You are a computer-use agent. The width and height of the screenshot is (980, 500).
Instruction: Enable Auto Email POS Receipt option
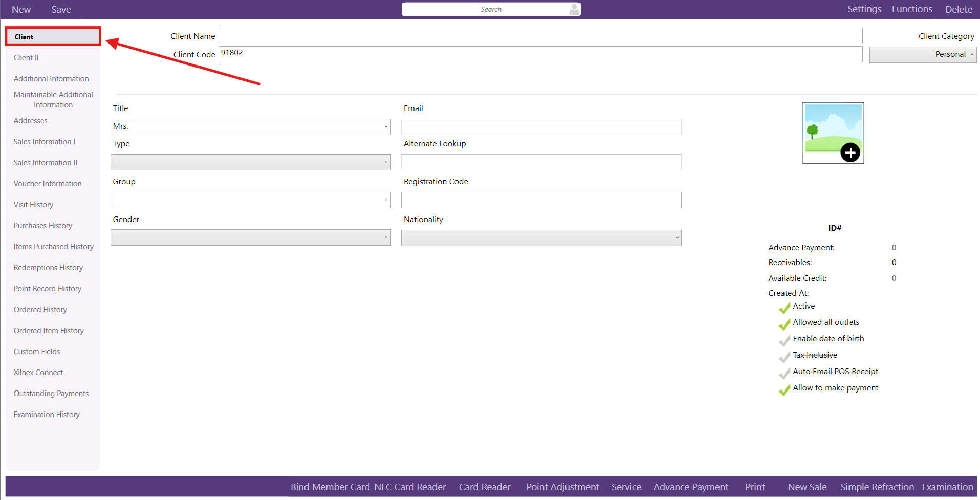point(784,374)
